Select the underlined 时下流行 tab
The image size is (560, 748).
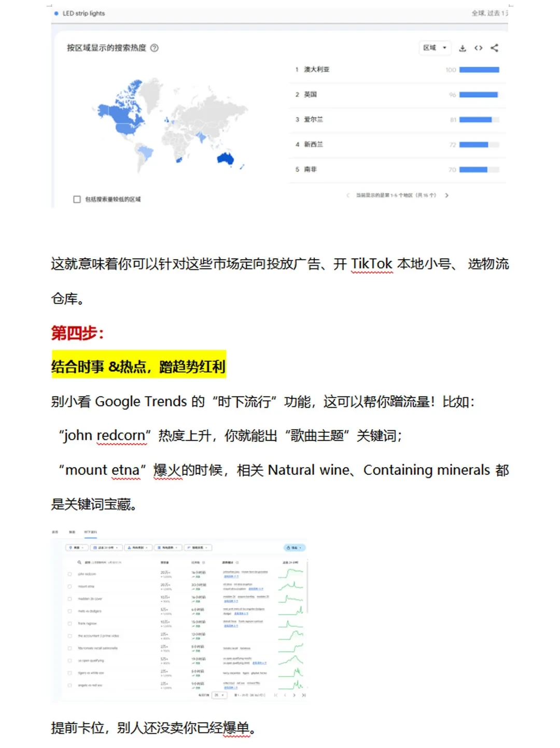(x=90, y=532)
